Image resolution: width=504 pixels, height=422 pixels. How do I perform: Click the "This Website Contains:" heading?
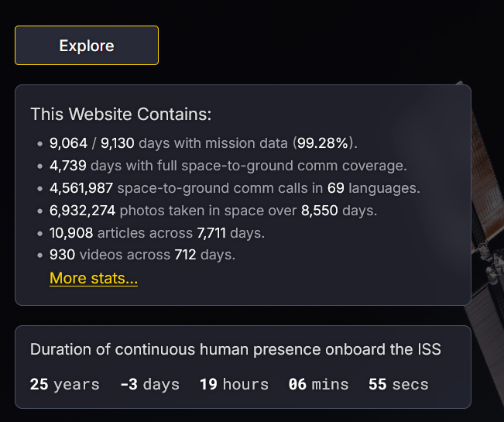pyautogui.click(x=121, y=115)
